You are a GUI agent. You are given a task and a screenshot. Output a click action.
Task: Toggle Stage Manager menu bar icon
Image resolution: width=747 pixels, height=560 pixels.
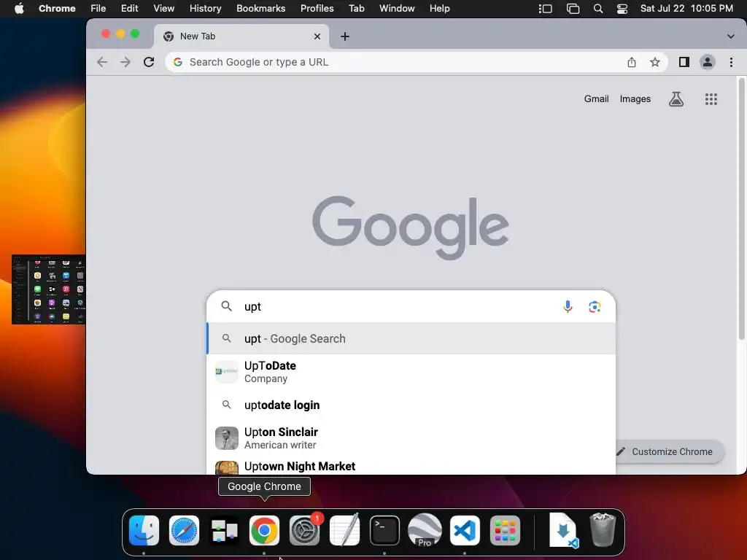pos(546,9)
